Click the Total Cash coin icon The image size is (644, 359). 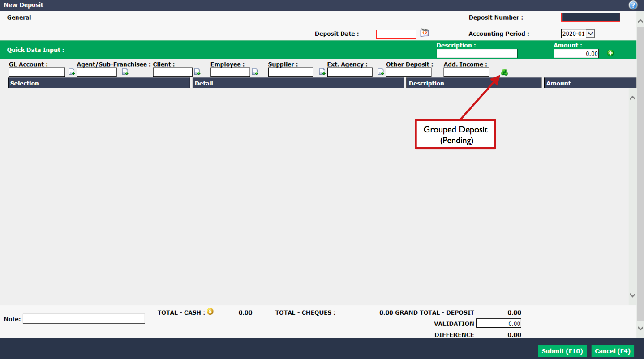click(x=210, y=312)
